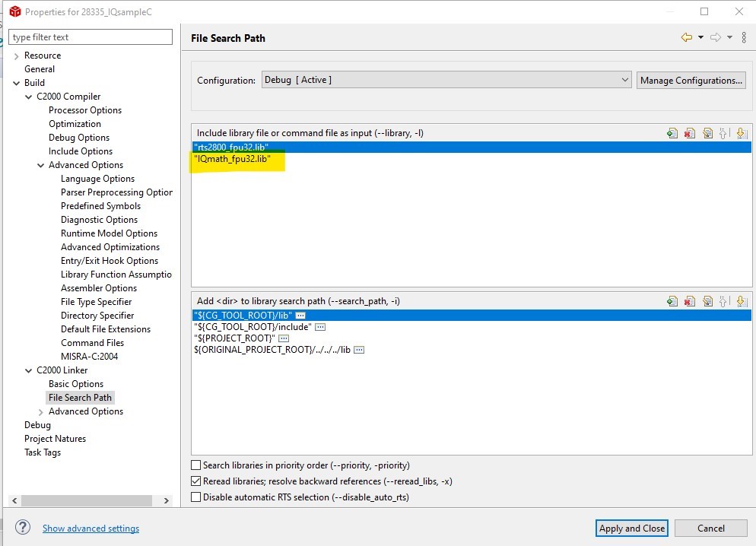756x546 pixels.
Task: Click back navigation arrow in header
Action: 687,37
